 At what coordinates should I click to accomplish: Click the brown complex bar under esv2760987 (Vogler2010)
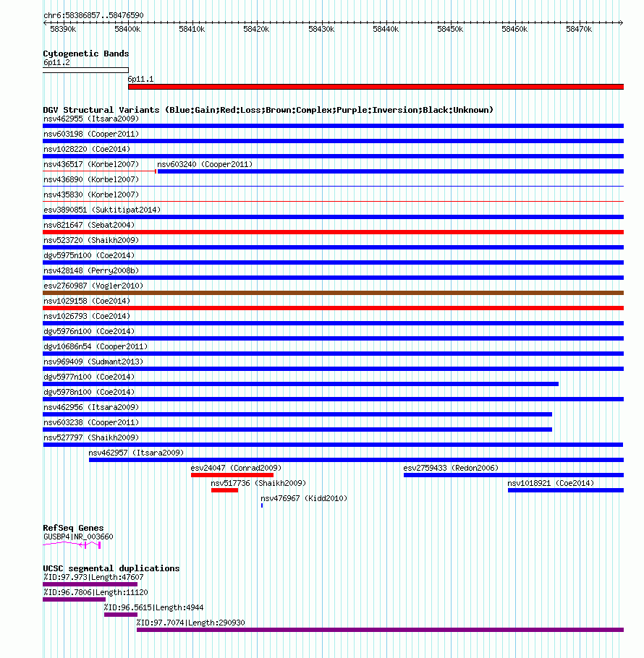coord(334,293)
